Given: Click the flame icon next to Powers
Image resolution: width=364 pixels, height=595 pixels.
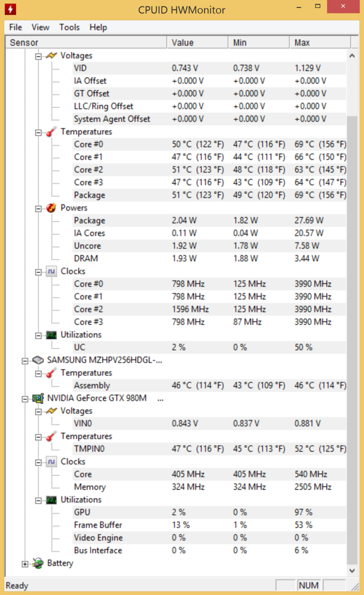Looking at the screenshot, I should click(52, 208).
